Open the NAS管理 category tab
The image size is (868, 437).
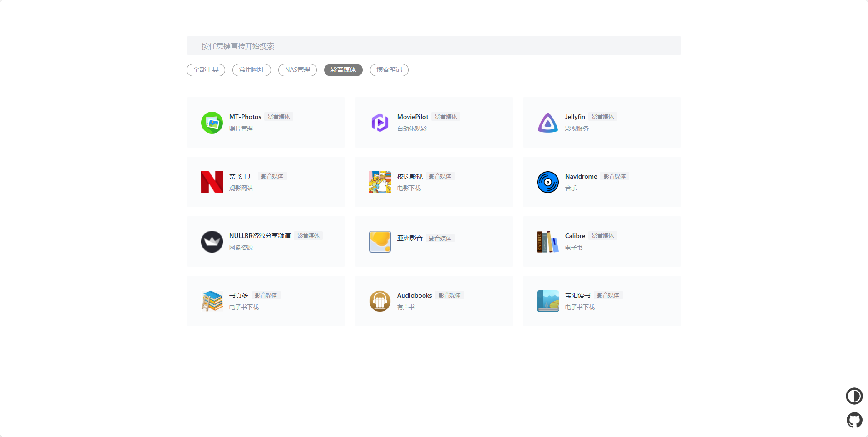pos(297,70)
